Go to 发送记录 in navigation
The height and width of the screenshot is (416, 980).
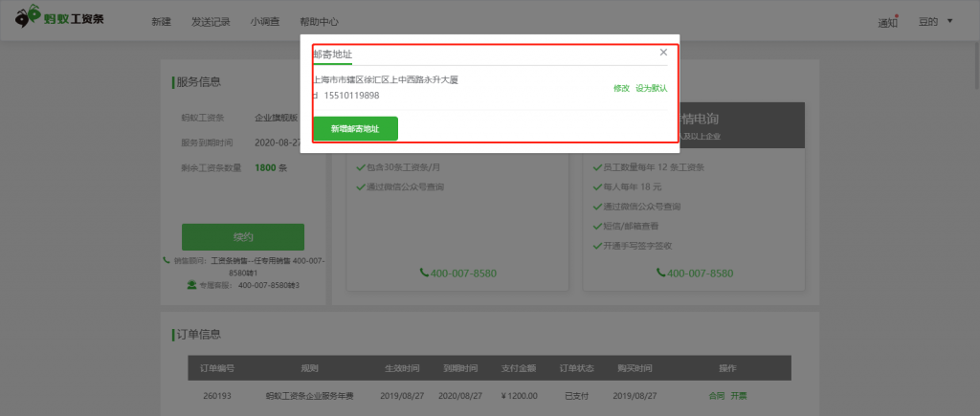tap(211, 21)
